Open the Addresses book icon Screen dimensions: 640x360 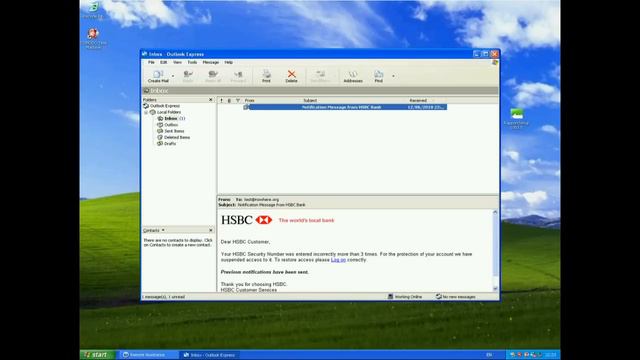pyautogui.click(x=353, y=76)
